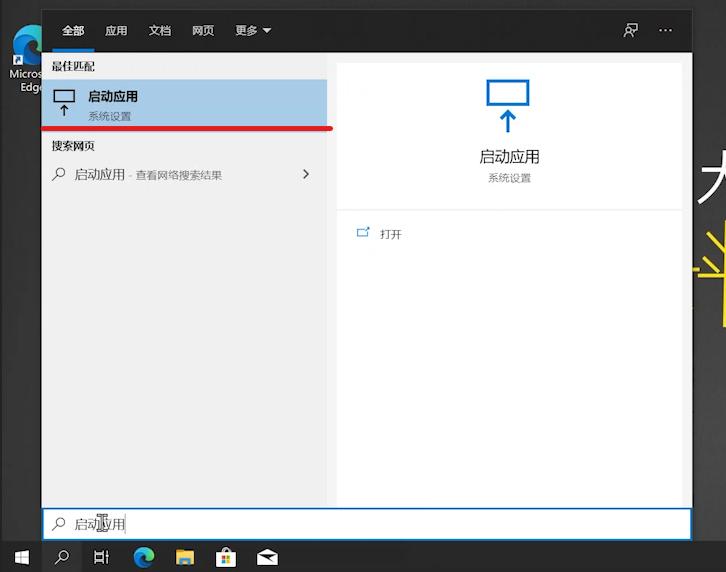
Task: Expand the 启动应用 web search result arrow
Action: tap(306, 174)
